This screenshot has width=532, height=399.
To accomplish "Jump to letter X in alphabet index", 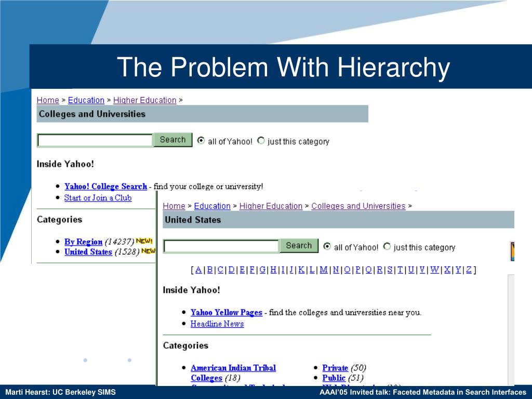I will 447,270.
